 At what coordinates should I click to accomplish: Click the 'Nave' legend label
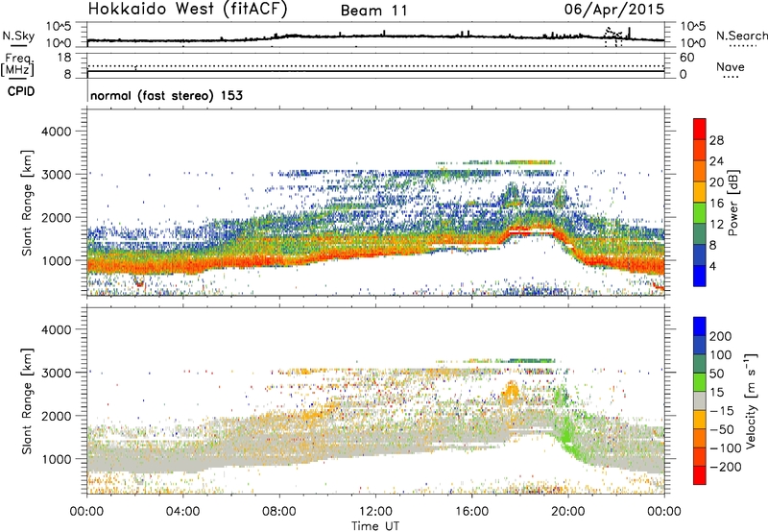[731, 66]
